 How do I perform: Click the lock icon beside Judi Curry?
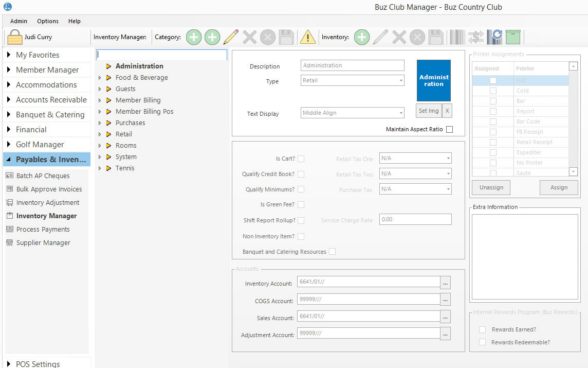click(x=15, y=38)
